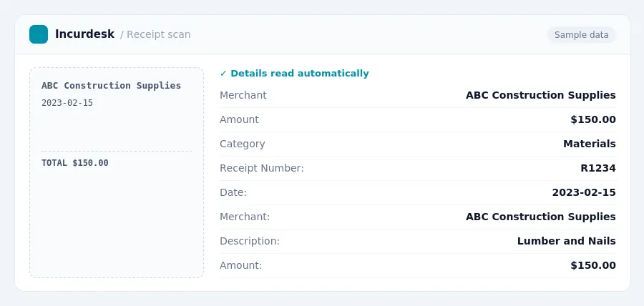
Task: Select the Merchant: row value with colon label
Action: pos(540,217)
